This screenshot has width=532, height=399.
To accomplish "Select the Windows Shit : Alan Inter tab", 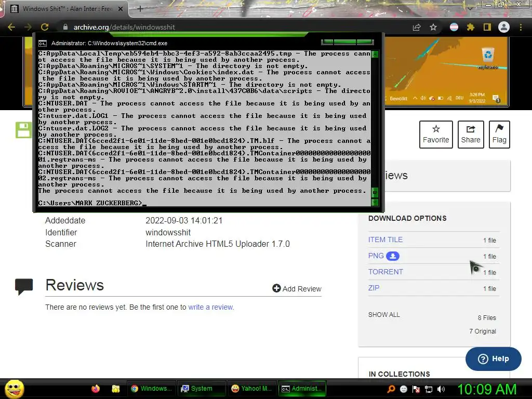I will (66, 9).
